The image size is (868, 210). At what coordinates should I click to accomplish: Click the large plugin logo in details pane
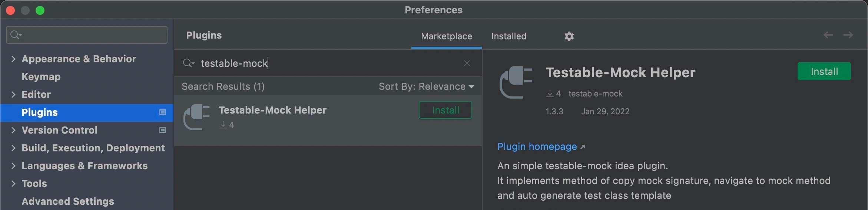(x=516, y=82)
